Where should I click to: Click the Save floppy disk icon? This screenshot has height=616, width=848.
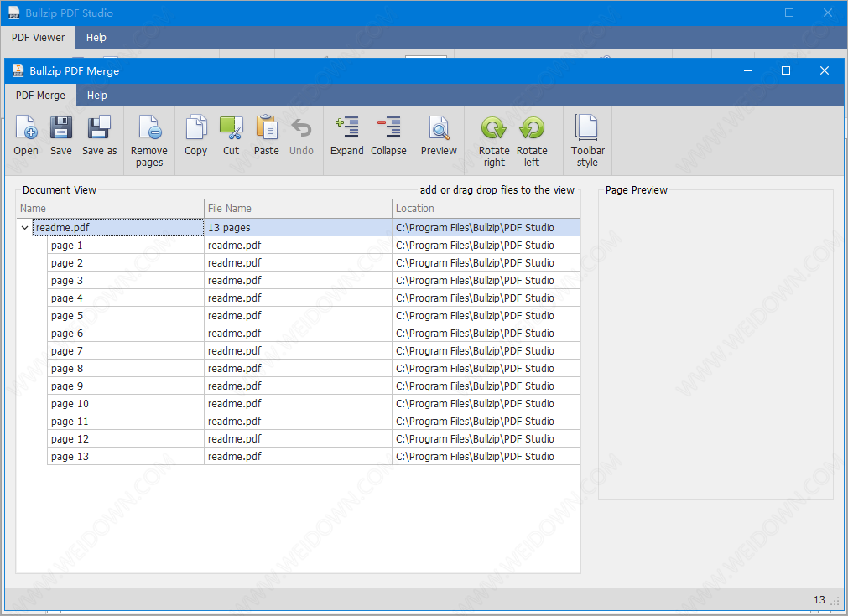pyautogui.click(x=61, y=128)
